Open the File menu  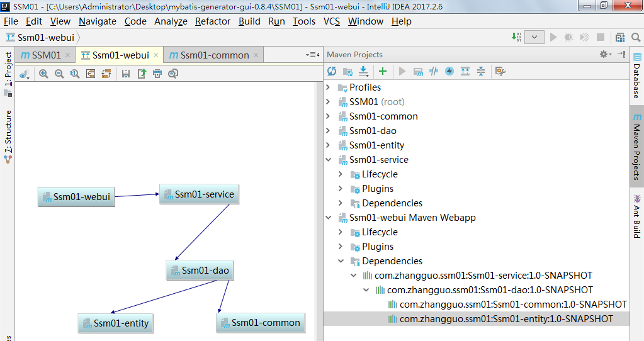pyautogui.click(x=11, y=21)
